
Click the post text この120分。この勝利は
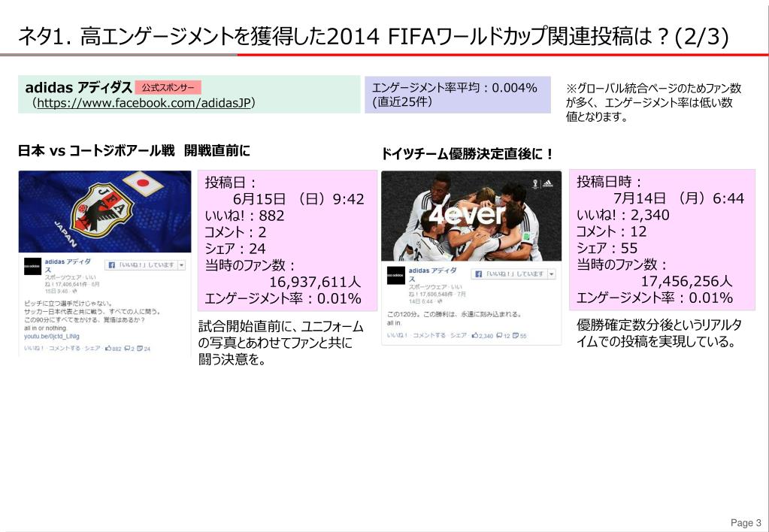coord(454,314)
